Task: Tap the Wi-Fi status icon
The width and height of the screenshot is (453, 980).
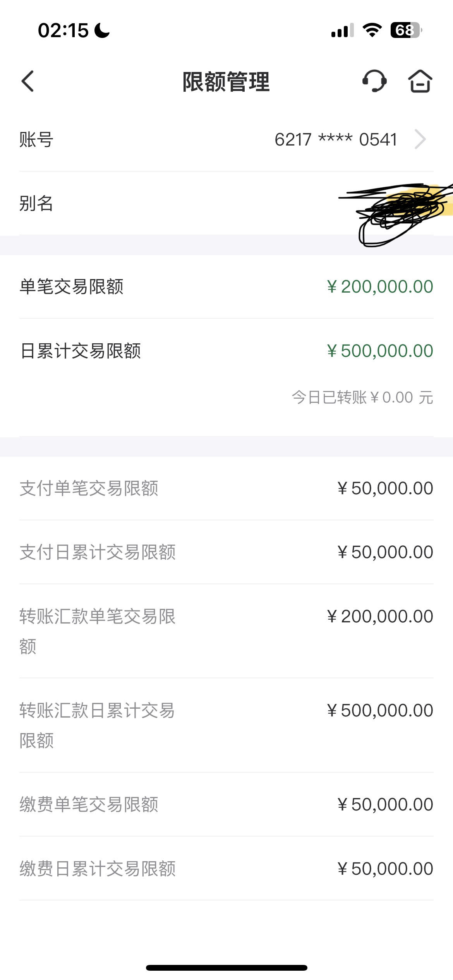Action: [372, 30]
